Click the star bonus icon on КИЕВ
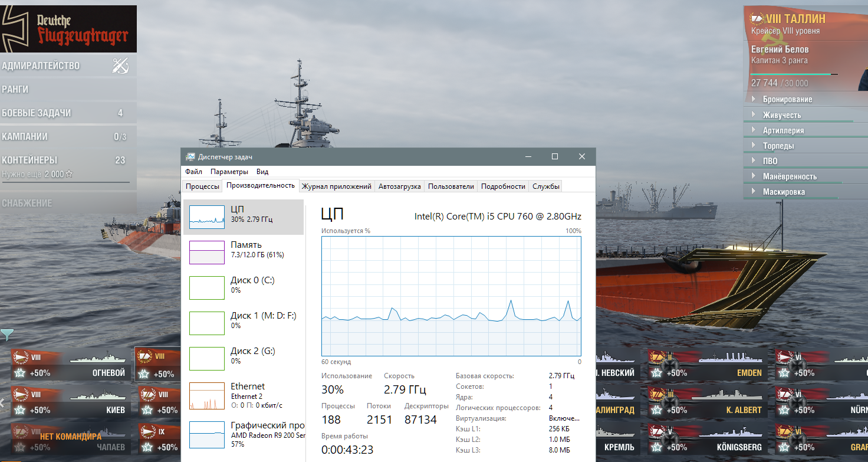Screen dimensions: 868x462 click(x=20, y=409)
